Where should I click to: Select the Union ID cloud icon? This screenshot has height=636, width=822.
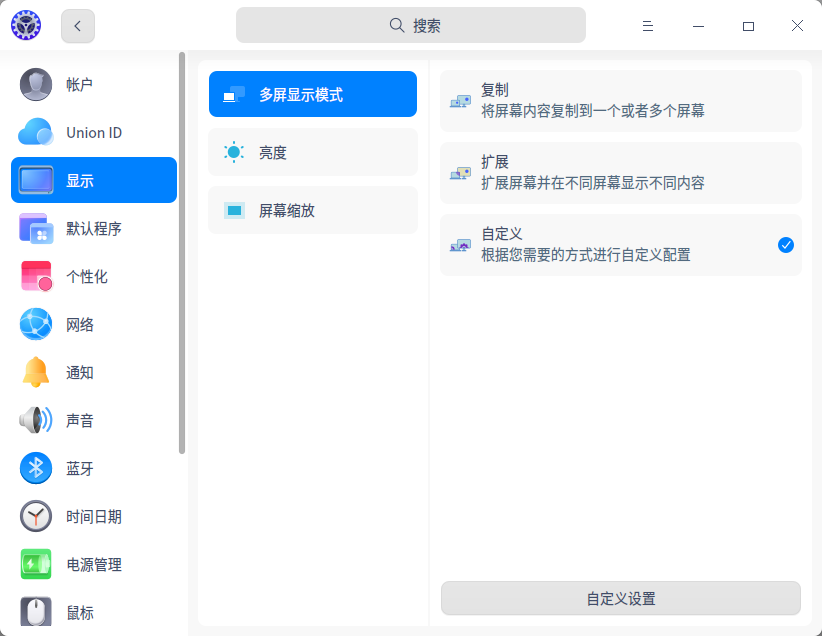tap(36, 133)
